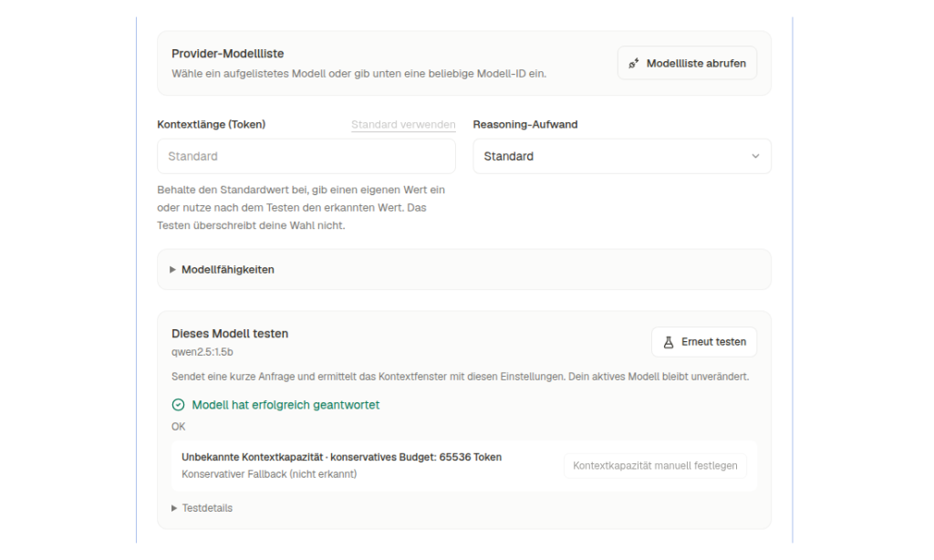
Task: Click the 'Dieses Modell testen' heading
Action: pyautogui.click(x=230, y=334)
